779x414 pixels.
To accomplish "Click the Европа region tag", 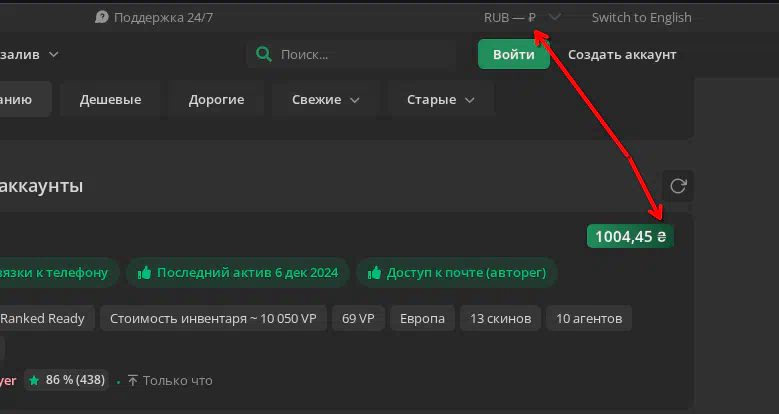I will point(422,318).
